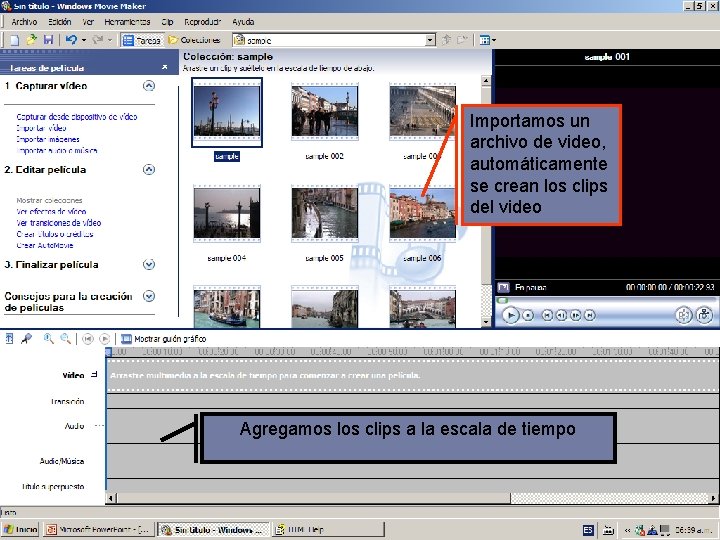The width and height of the screenshot is (720, 540).
Task: Click the collection pane scroll down arrow
Action: tap(486, 322)
